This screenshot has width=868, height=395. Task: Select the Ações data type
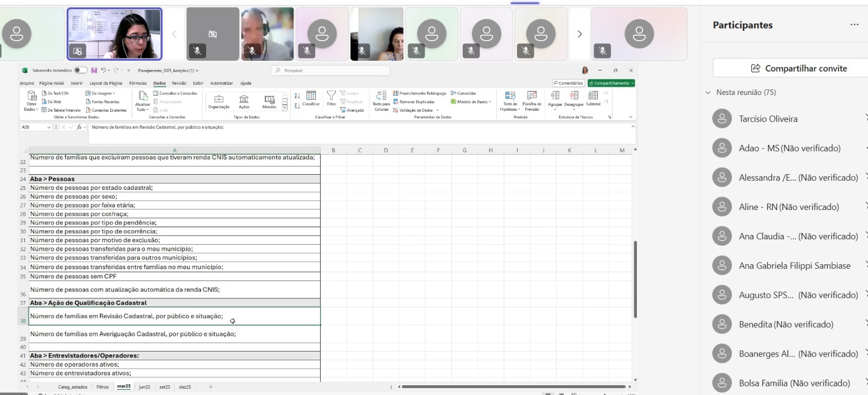click(x=244, y=100)
